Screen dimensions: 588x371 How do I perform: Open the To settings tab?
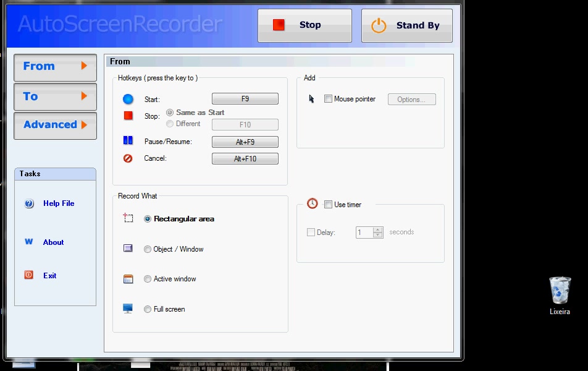click(x=55, y=96)
